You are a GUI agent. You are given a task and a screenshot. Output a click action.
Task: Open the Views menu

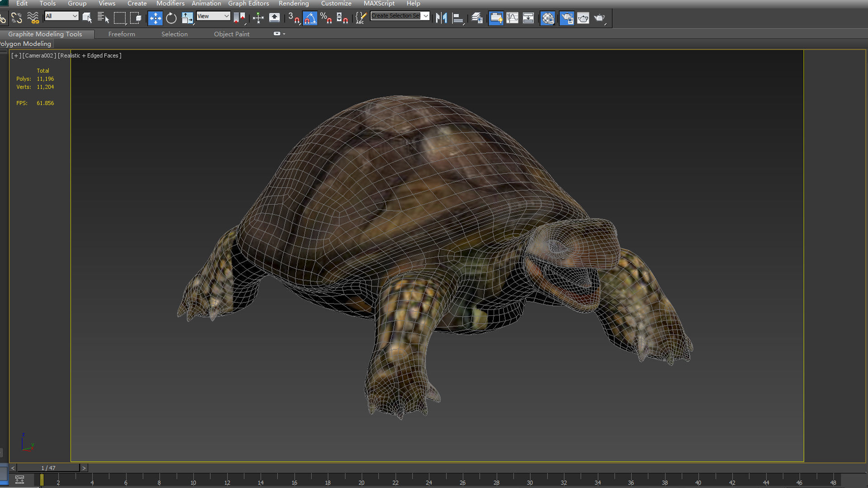107,4
